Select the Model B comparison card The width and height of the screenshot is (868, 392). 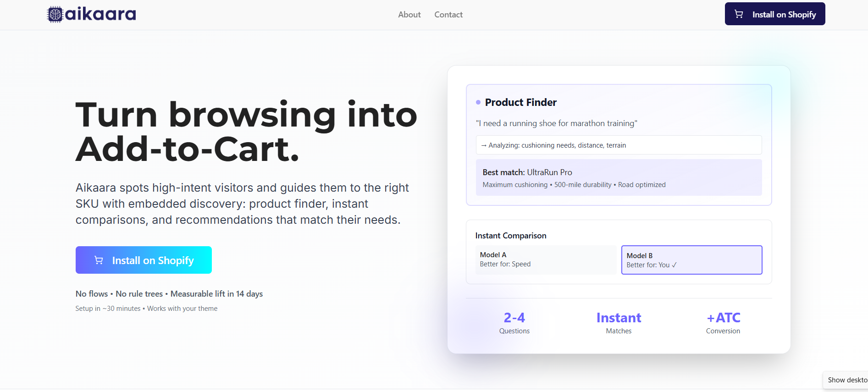point(691,260)
